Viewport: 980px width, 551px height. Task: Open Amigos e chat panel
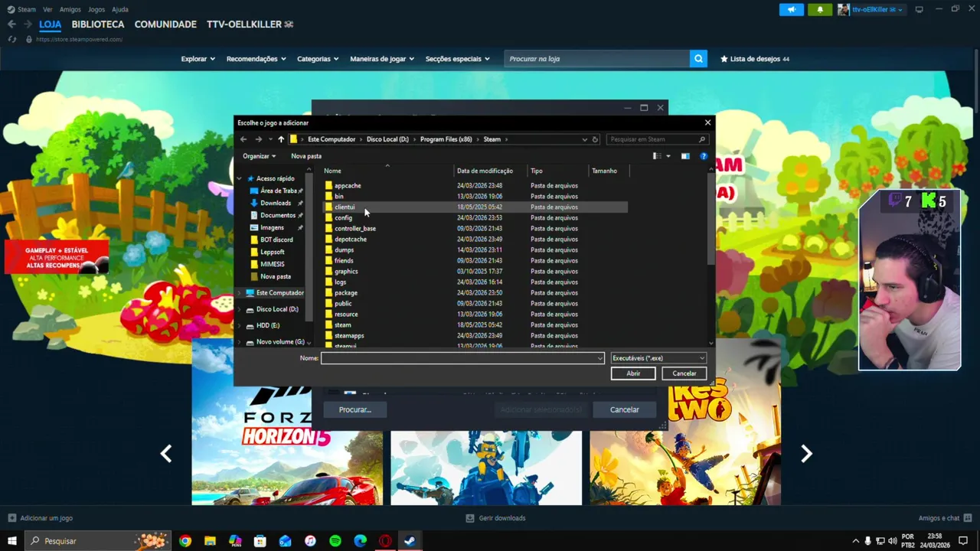coord(945,518)
